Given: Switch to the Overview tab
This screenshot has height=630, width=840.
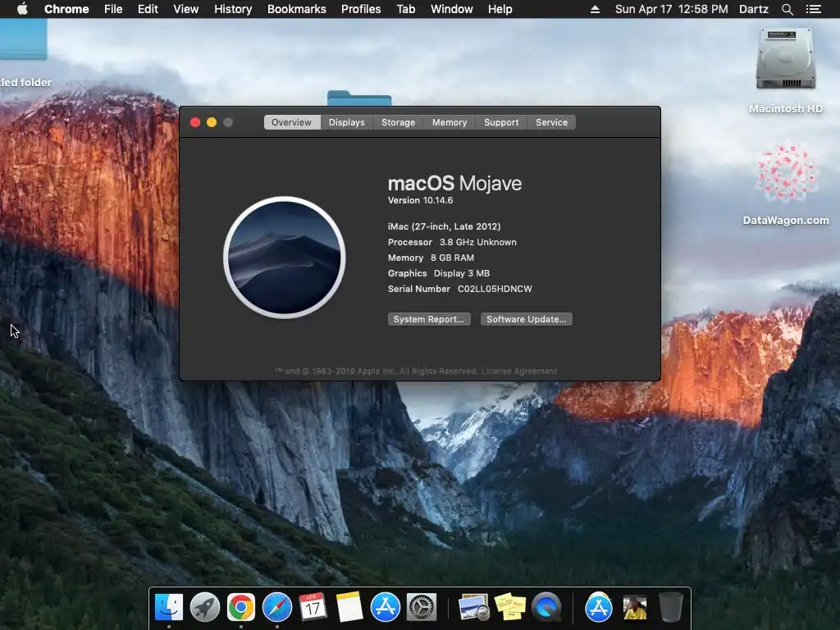Looking at the screenshot, I should point(291,122).
